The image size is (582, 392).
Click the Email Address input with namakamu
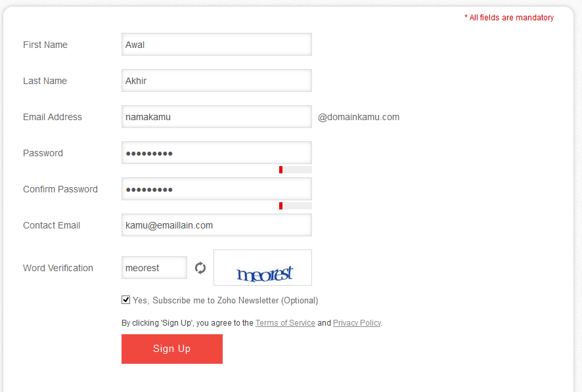point(216,116)
